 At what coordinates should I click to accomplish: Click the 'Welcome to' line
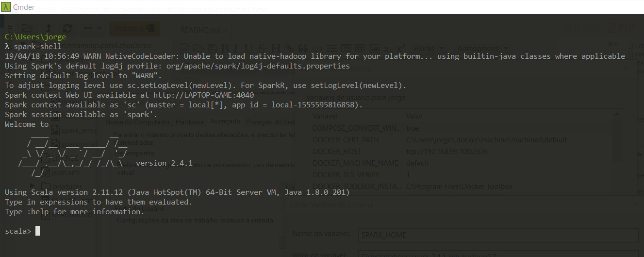click(27, 124)
